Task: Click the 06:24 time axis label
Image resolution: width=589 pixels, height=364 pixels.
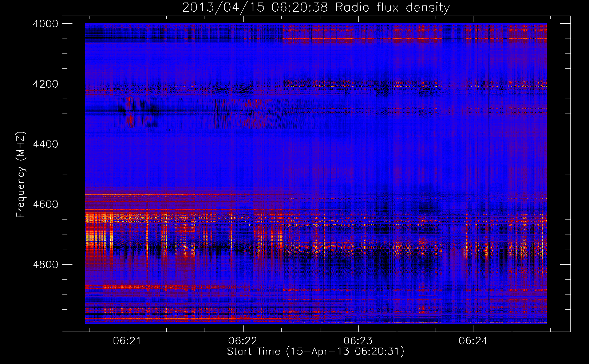Action: 473,341
